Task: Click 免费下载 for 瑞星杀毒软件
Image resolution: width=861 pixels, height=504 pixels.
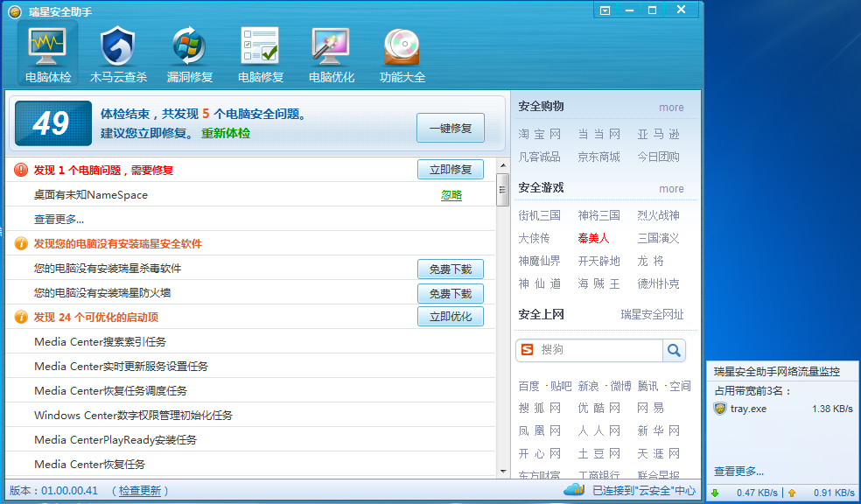Action: 451,269
